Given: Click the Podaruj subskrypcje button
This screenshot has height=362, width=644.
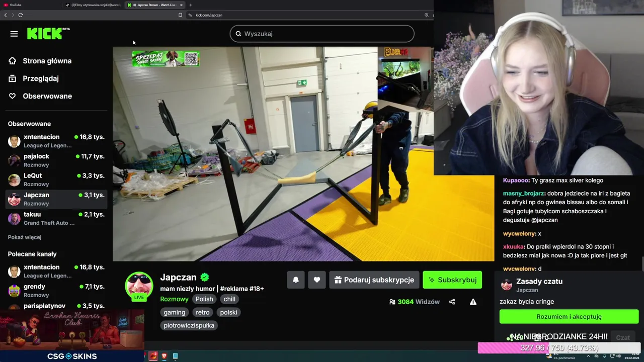Looking at the screenshot, I should point(374,280).
